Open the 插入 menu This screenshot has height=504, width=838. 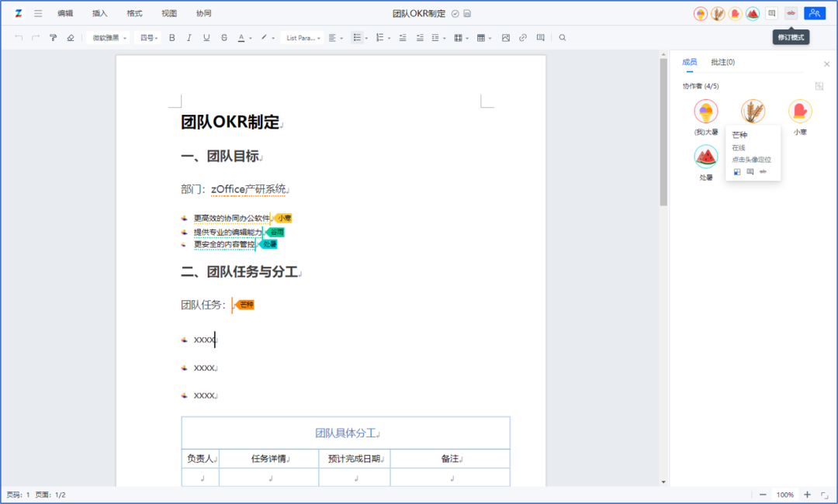(100, 13)
